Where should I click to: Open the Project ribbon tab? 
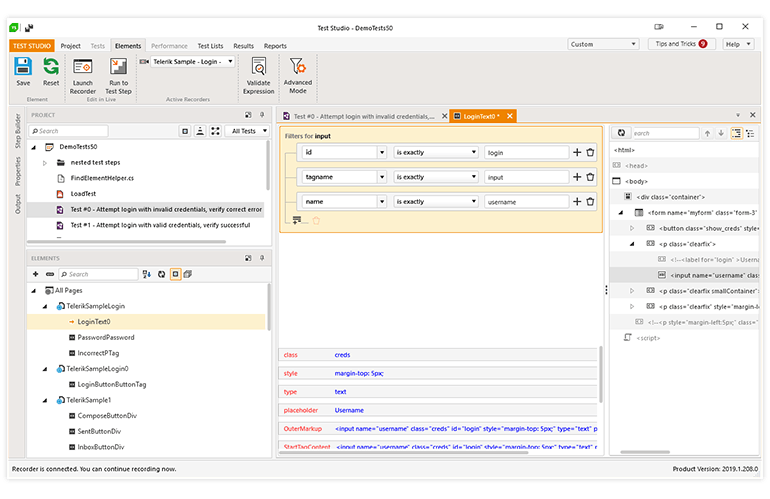click(x=70, y=46)
